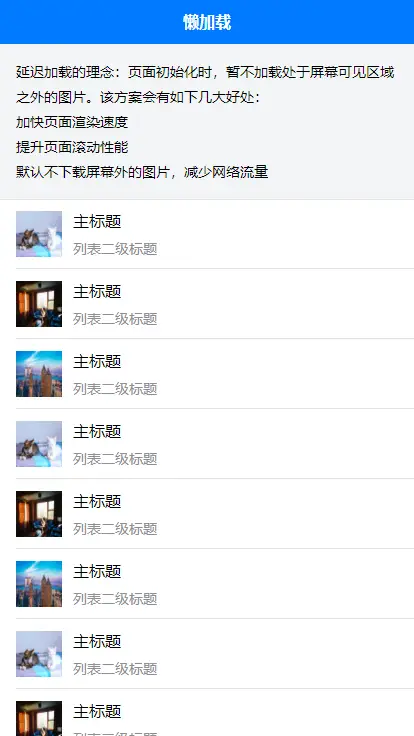Select the 主标题 text in eighth row

tap(97, 711)
